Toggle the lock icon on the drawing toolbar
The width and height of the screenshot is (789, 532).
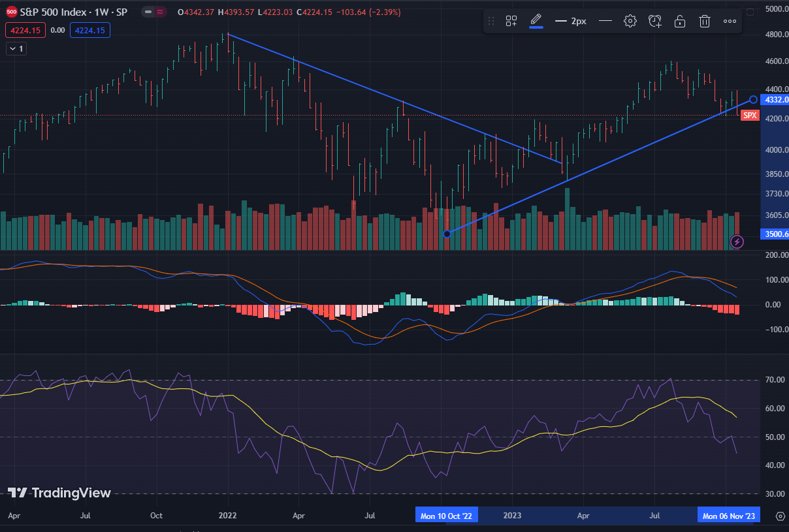pos(679,21)
